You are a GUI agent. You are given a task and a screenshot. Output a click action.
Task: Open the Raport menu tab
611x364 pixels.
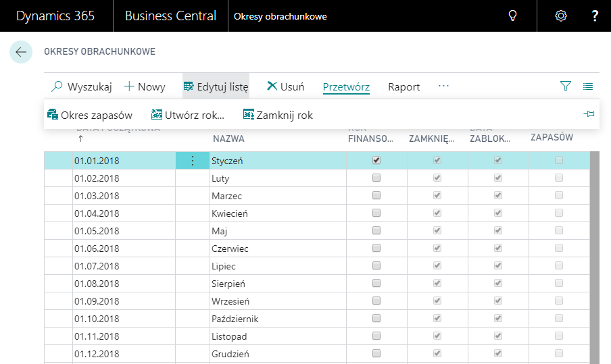(404, 86)
